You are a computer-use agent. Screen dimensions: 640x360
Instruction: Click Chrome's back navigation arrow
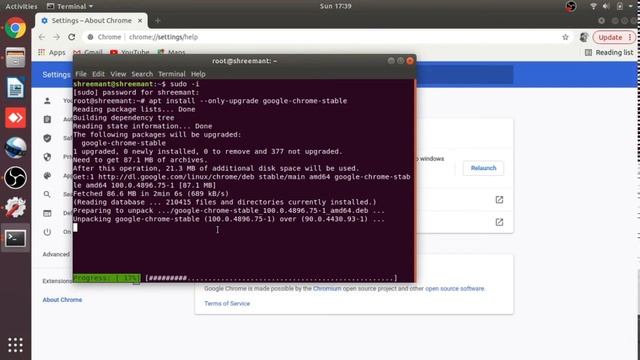point(42,37)
